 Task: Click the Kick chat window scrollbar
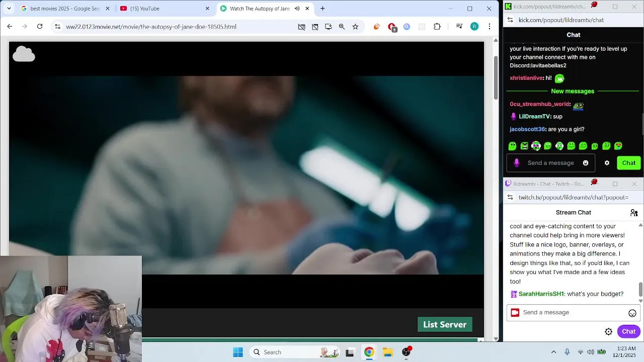click(x=641, y=125)
